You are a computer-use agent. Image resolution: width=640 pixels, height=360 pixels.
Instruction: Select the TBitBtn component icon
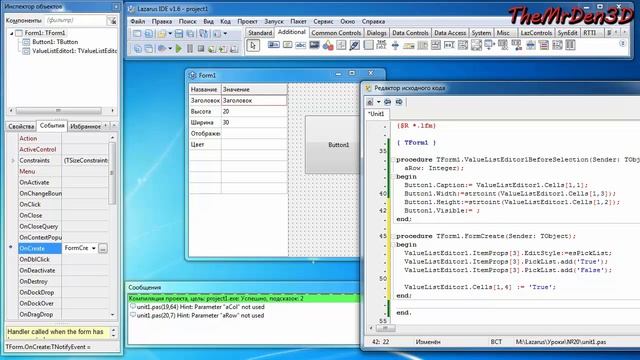(x=274, y=44)
